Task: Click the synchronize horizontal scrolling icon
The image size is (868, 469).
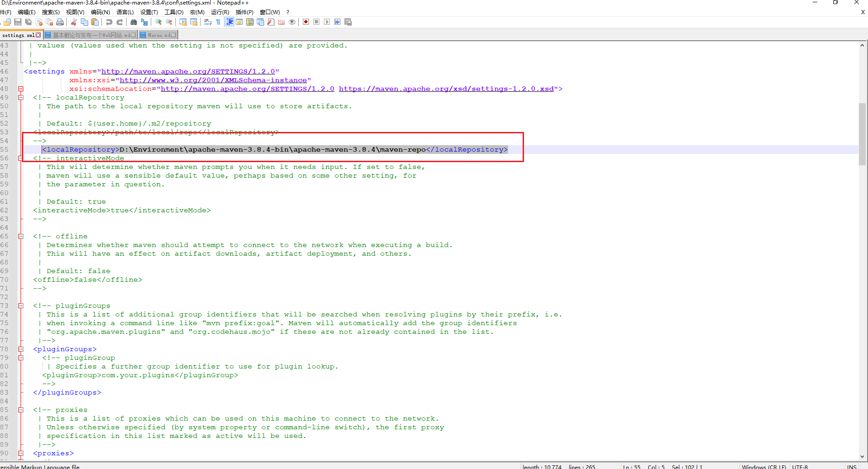Action: (x=194, y=22)
